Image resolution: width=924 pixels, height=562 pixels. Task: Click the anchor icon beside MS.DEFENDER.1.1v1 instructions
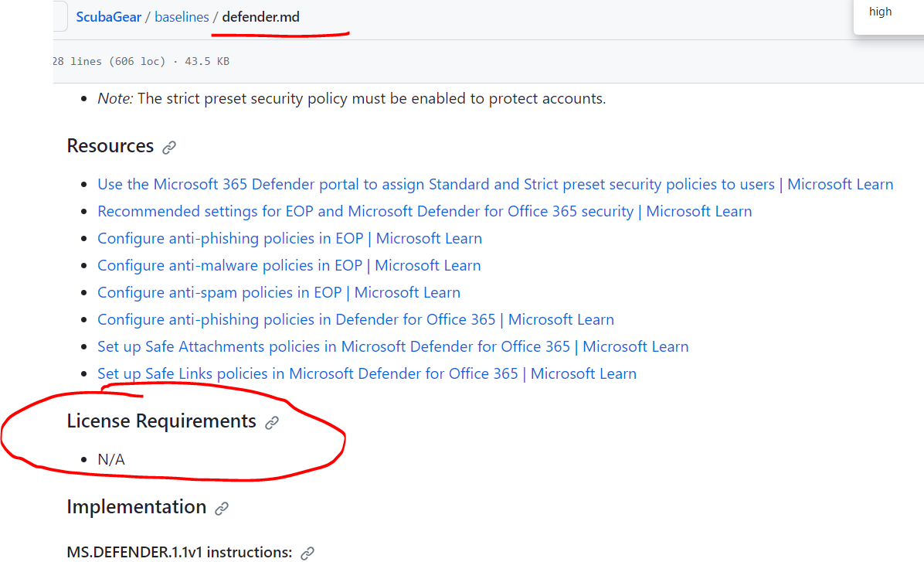click(x=307, y=553)
